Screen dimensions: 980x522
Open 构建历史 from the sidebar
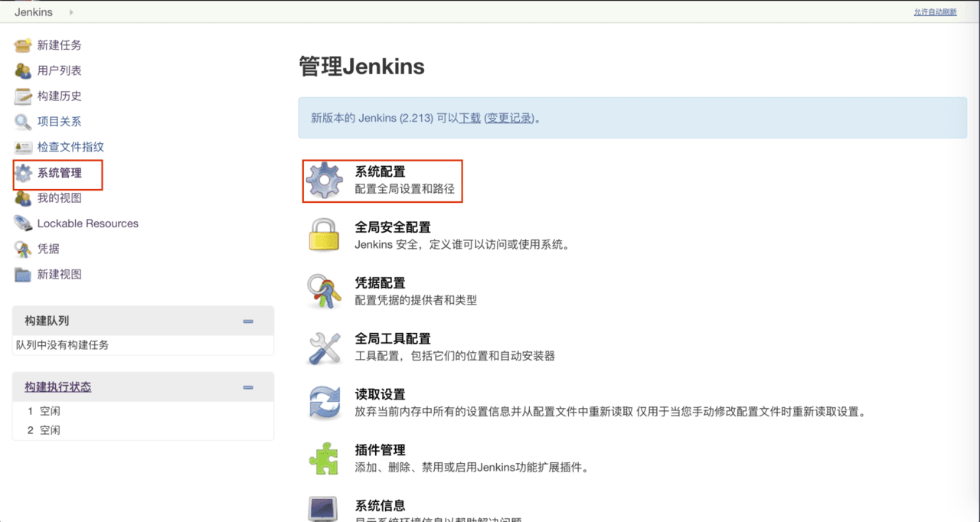pyautogui.click(x=60, y=96)
